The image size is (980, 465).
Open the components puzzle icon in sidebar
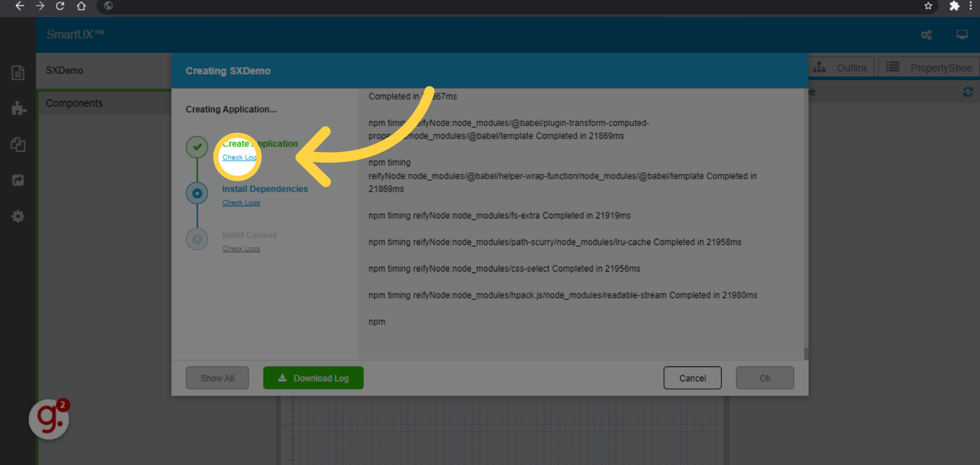[x=18, y=108]
